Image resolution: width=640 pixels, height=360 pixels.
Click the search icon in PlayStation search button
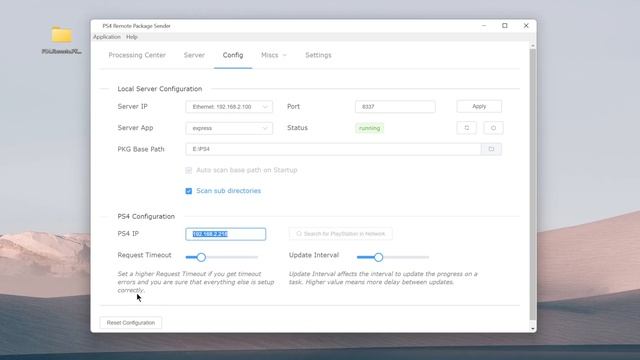tap(299, 234)
